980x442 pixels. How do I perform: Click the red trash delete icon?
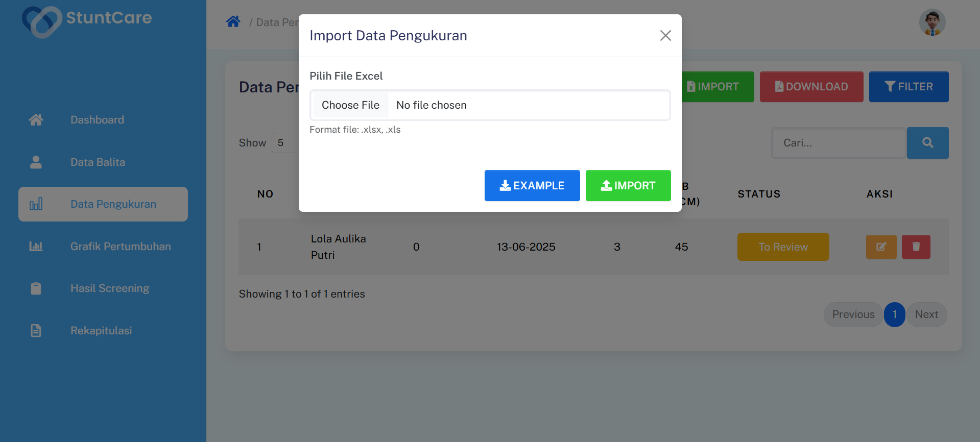[916, 247]
